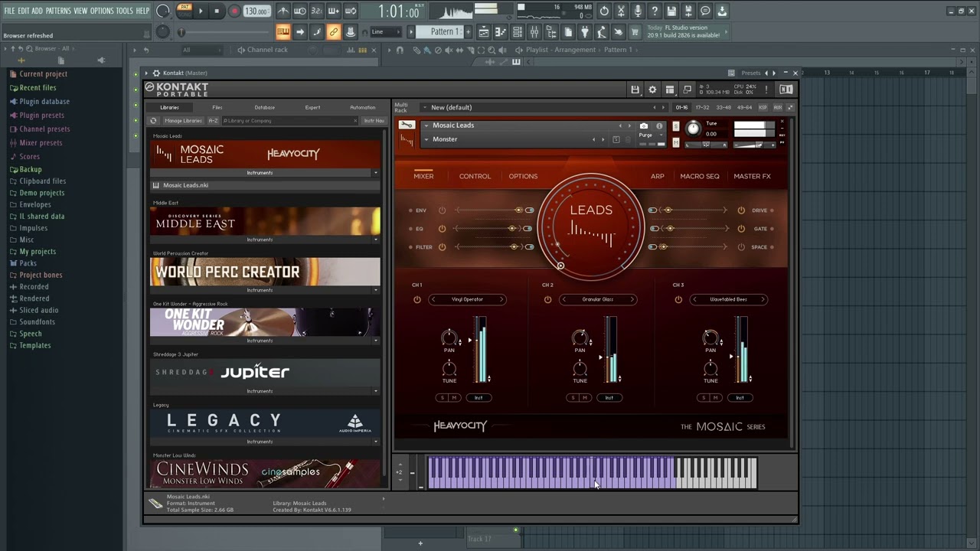Click the orange link/chain toolbar icon

333,32
